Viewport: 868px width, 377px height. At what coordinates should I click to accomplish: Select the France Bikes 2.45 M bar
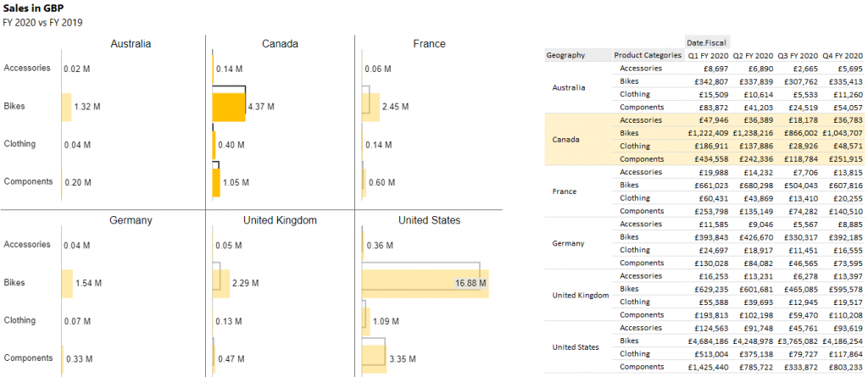pos(370,107)
